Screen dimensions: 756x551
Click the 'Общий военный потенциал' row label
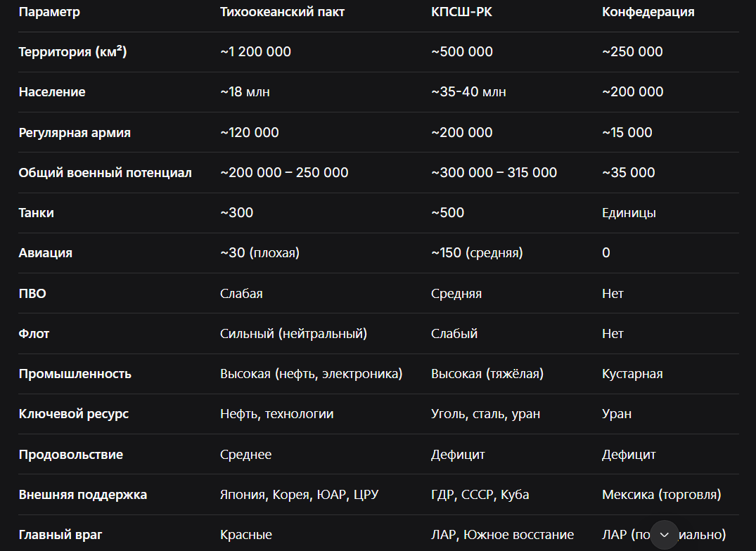coord(105,173)
